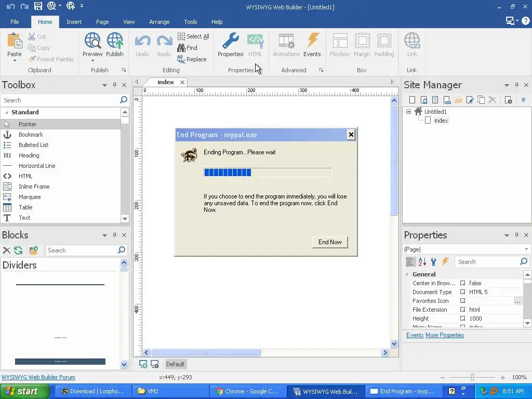Click the Flexbox layout icon
Screen dimensions: 532x399
click(340, 41)
